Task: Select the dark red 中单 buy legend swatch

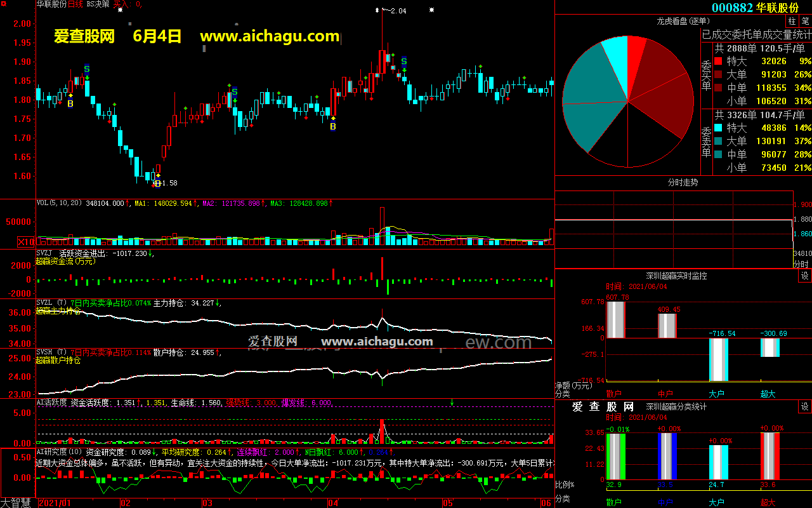Action: point(718,88)
